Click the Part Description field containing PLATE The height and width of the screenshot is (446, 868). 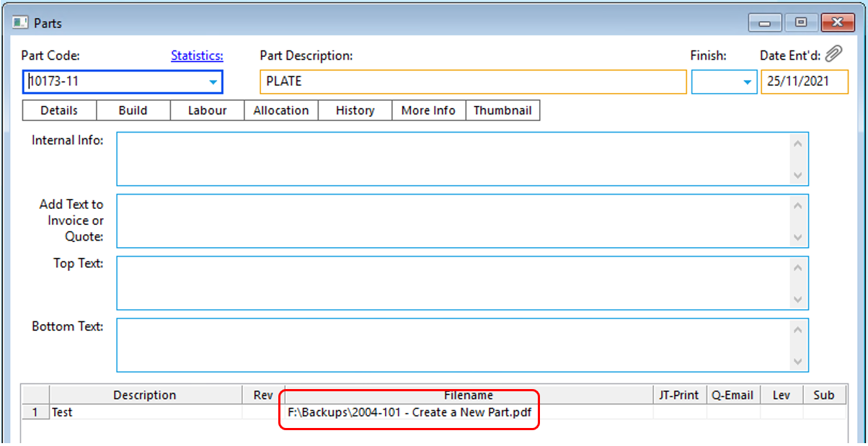pyautogui.click(x=473, y=82)
